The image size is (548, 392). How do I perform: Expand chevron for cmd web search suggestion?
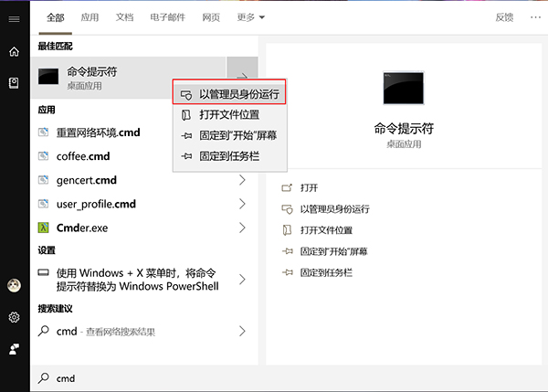(x=242, y=331)
